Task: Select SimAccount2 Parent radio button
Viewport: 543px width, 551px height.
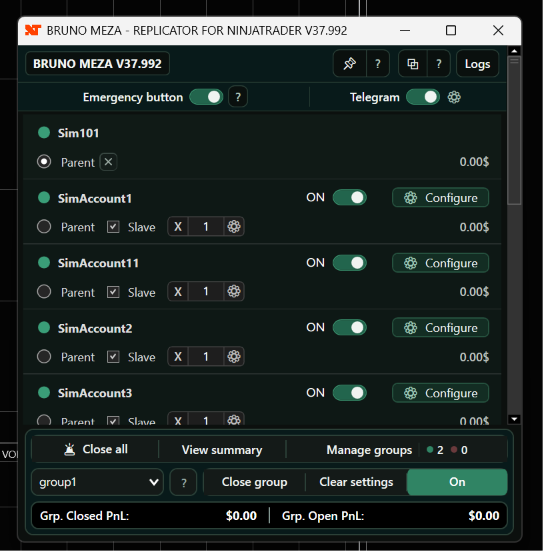Action: pyautogui.click(x=44, y=357)
